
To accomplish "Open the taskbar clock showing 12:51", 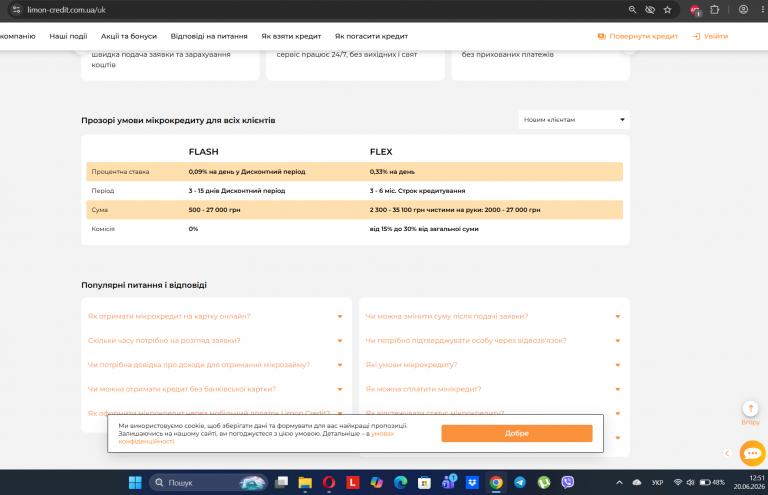I will pyautogui.click(x=749, y=482).
